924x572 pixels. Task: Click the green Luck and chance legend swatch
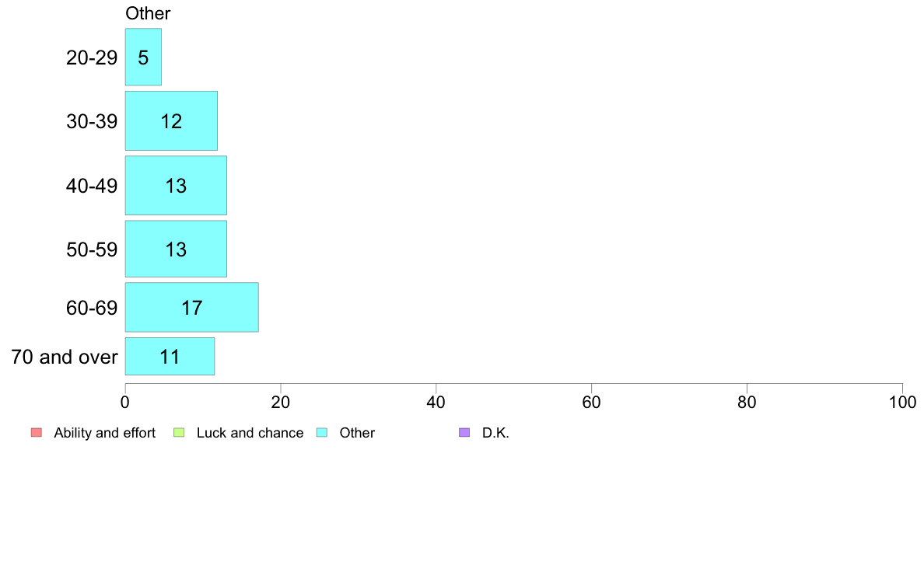179,432
